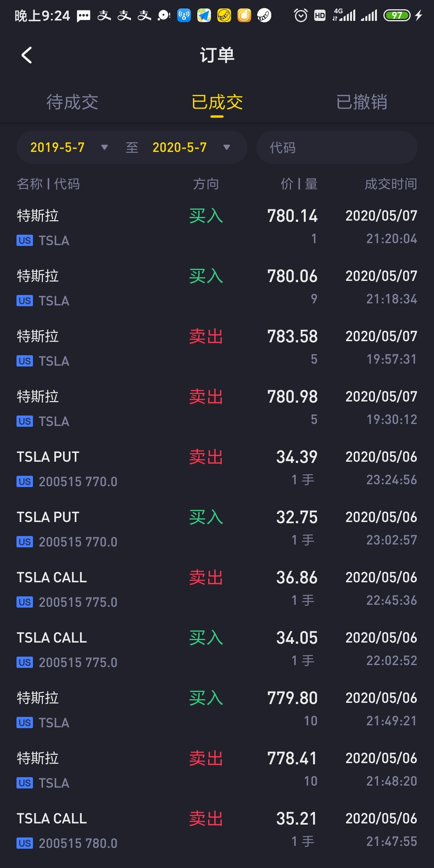434x868 pixels.
Task: Open TSLA CALL 775.0 buy order at 34.05
Action: (x=217, y=649)
